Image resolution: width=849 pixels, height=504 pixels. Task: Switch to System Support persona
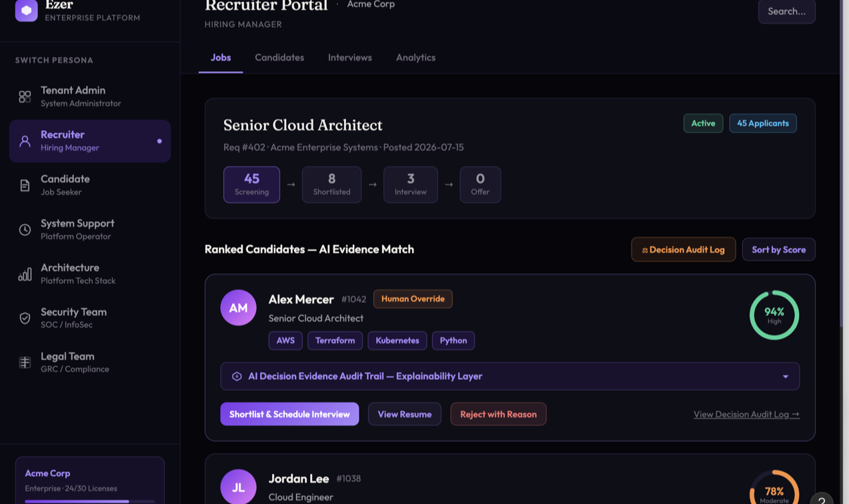pos(90,230)
